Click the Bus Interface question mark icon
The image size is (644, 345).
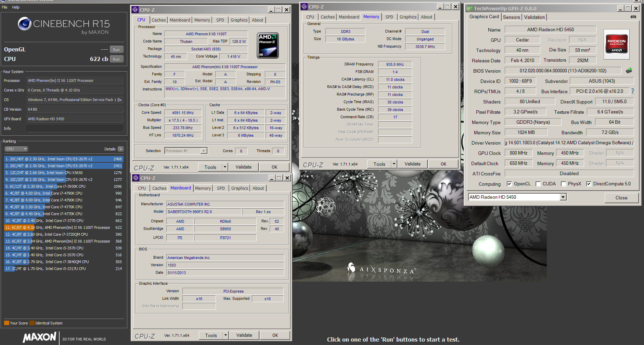point(633,91)
